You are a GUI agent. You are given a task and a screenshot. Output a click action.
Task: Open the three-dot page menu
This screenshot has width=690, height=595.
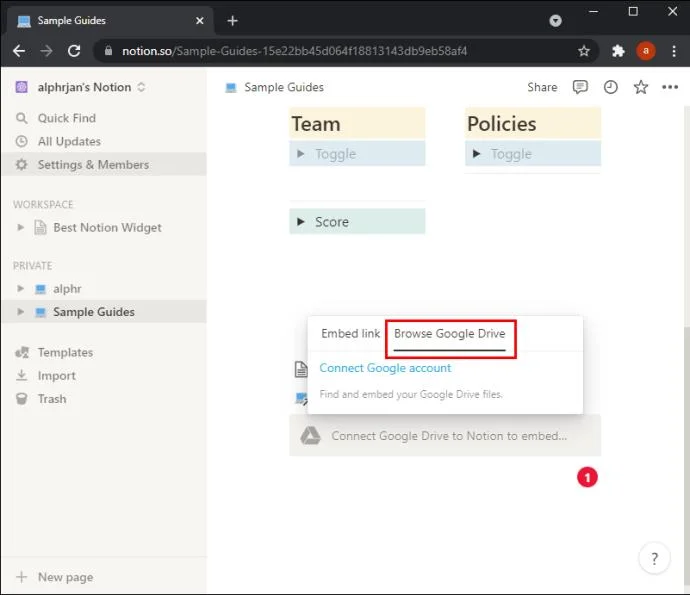(x=670, y=87)
